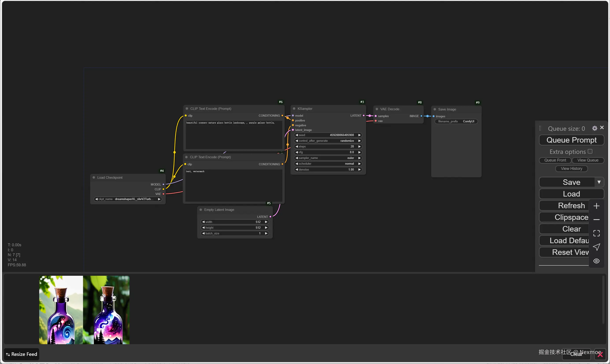610x364 pixels.
Task: Open the Save dropdown arrow
Action: pyautogui.click(x=599, y=182)
